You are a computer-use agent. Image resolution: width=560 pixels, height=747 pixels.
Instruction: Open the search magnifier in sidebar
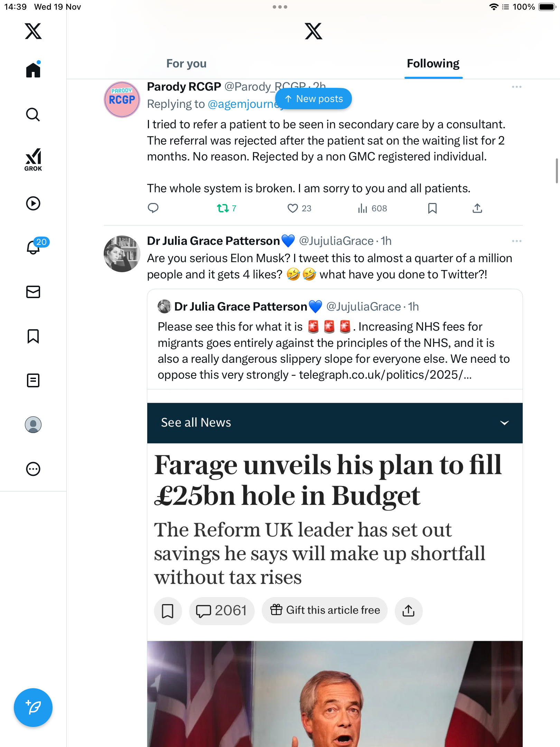pos(33,114)
